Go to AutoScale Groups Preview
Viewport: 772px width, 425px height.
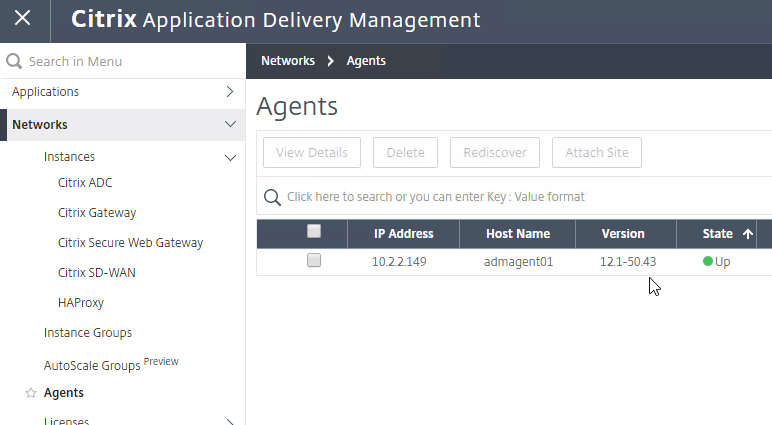coord(111,364)
